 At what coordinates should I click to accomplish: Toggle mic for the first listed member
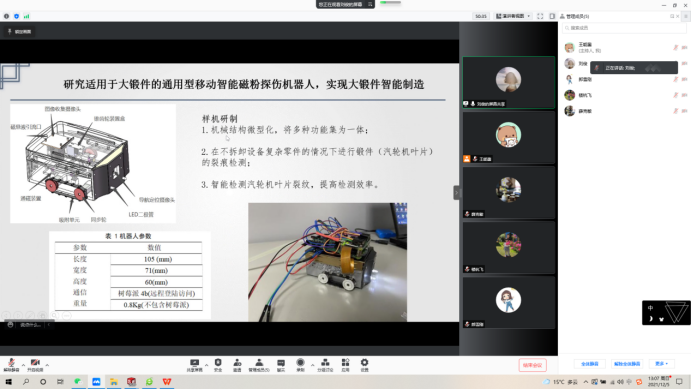pyautogui.click(x=675, y=47)
